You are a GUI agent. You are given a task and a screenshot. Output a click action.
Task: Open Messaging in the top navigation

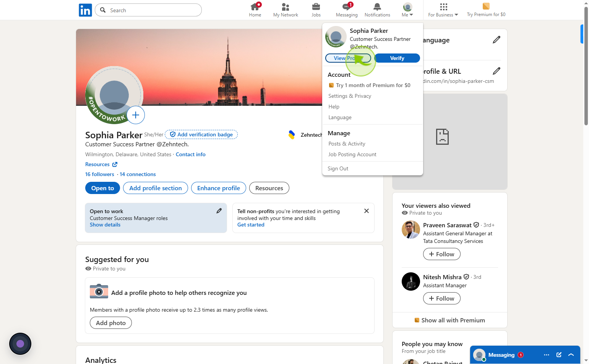(347, 10)
